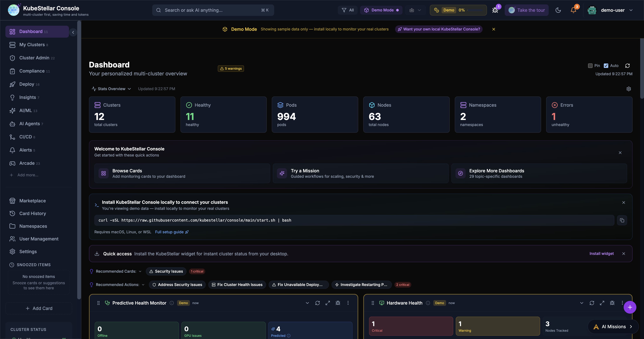
Task: Uncheck the Auto refresh checkbox
Action: [606, 65]
